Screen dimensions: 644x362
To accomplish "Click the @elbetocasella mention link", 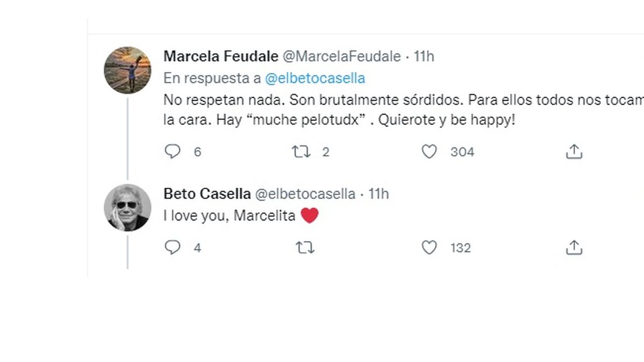I will (x=315, y=78).
